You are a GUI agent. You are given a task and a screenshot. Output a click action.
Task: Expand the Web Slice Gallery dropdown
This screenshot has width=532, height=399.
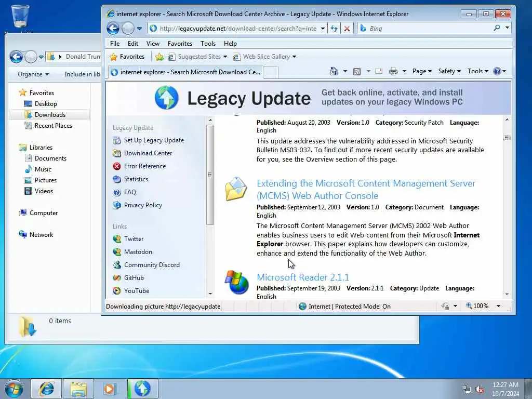(294, 57)
